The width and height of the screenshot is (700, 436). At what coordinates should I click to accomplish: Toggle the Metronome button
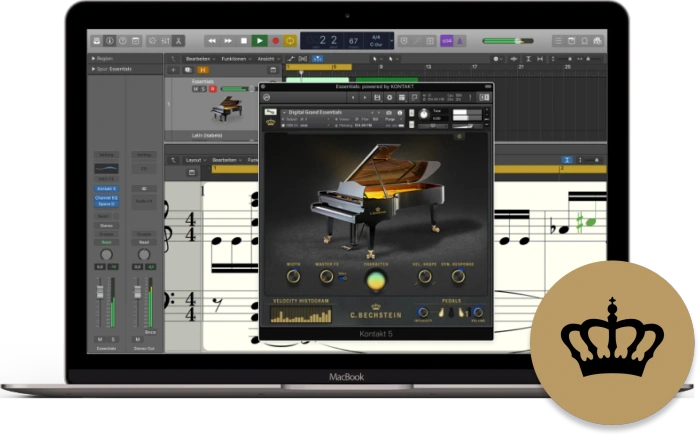(460, 41)
